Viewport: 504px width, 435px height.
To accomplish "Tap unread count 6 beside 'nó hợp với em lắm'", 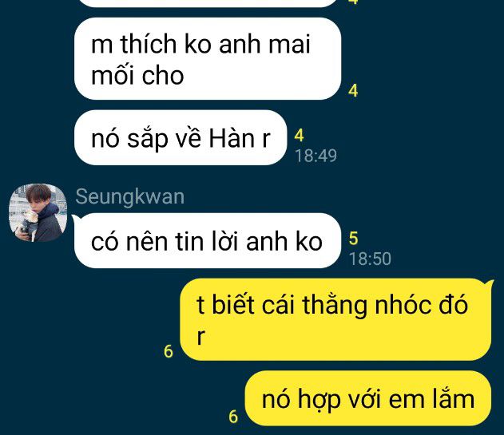I will [x=233, y=417].
